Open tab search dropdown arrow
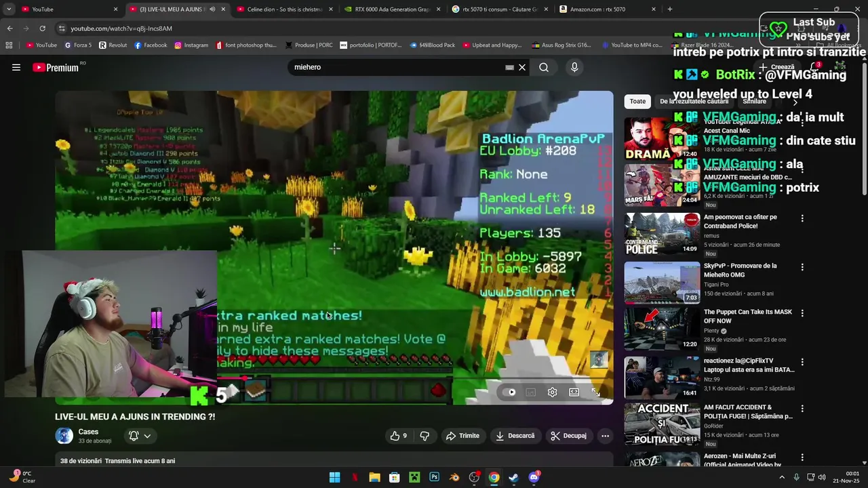Image resolution: width=868 pixels, height=488 pixels. pyautogui.click(x=8, y=9)
